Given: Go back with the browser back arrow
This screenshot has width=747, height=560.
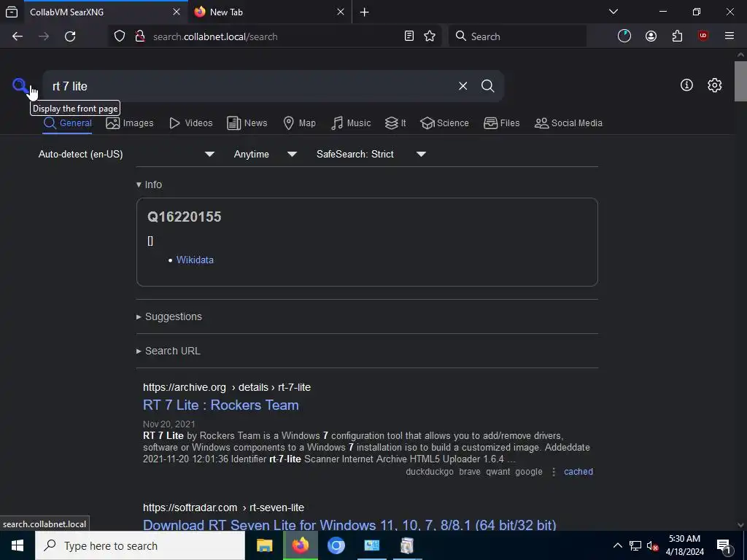Looking at the screenshot, I should point(18,36).
